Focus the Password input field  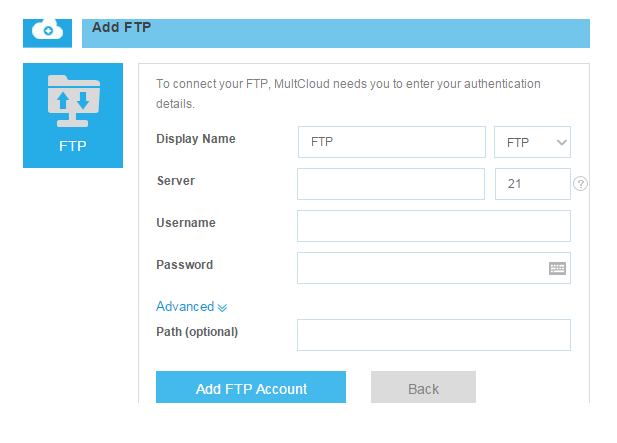[x=420, y=268]
